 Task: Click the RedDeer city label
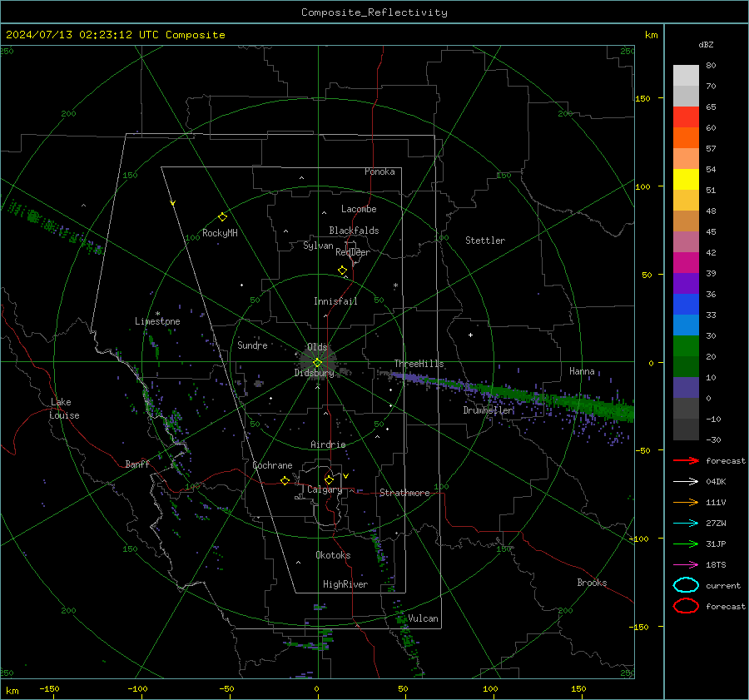coord(353,252)
